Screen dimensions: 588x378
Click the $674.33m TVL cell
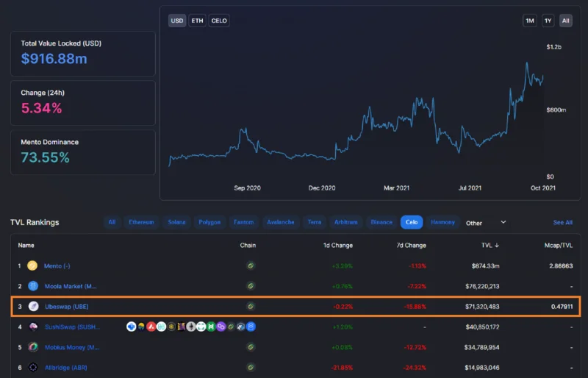click(485, 265)
